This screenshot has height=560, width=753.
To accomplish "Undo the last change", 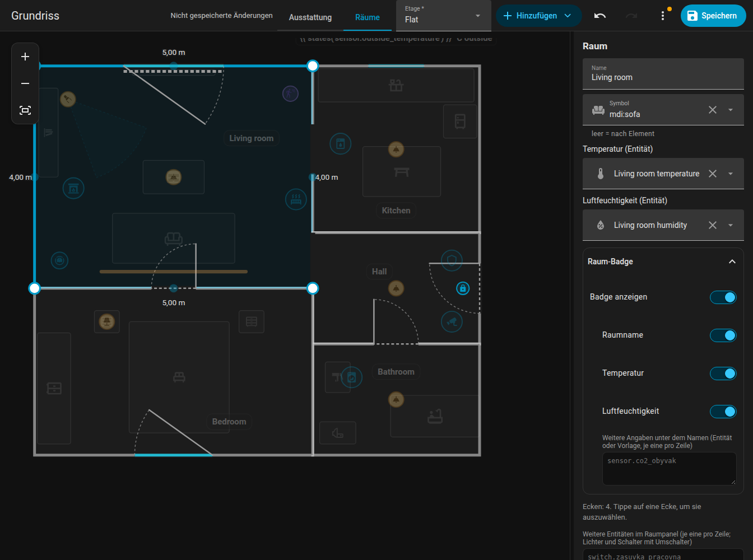I will tap(600, 16).
